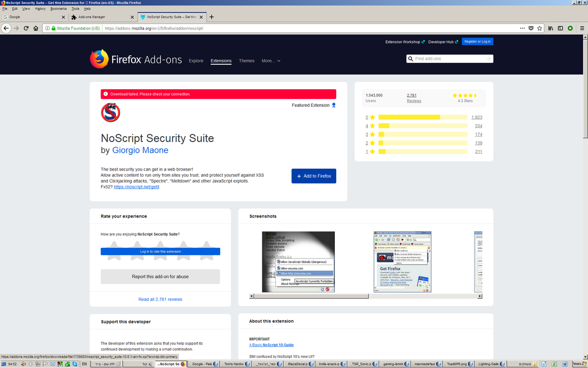Click the Featured Extension badge icon
The height and width of the screenshot is (368, 588).
334,105
